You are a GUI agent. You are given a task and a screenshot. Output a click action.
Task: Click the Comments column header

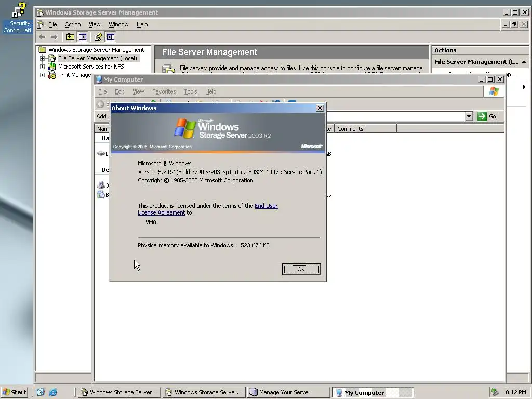(365, 129)
